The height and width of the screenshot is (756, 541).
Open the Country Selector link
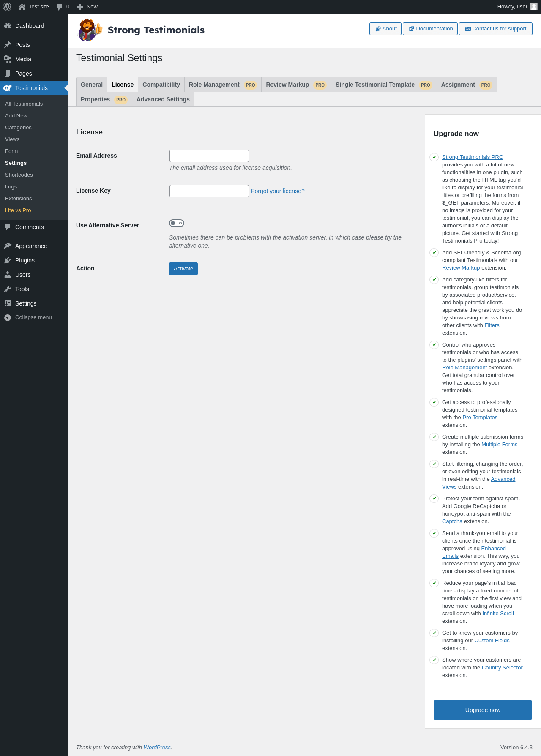tap(502, 668)
